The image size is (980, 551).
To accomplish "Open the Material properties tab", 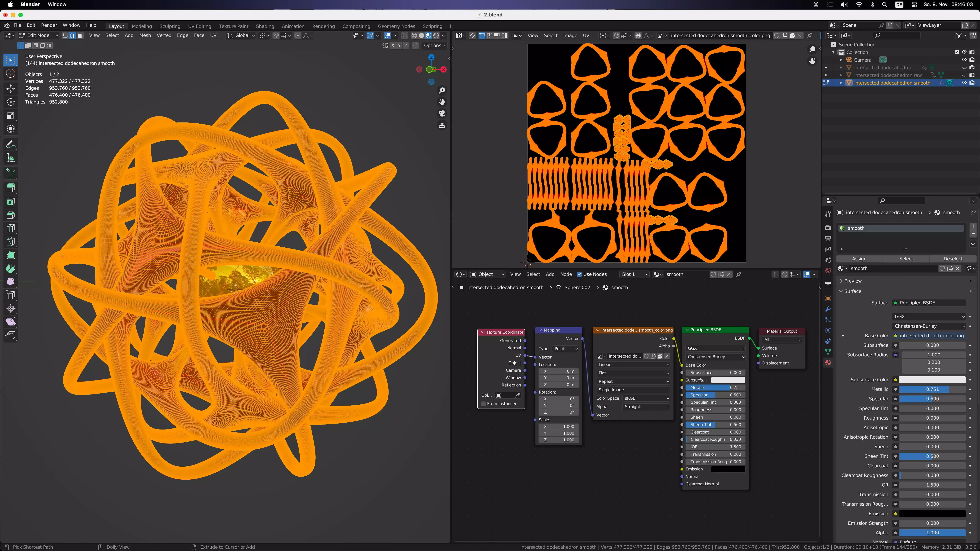I will [828, 363].
